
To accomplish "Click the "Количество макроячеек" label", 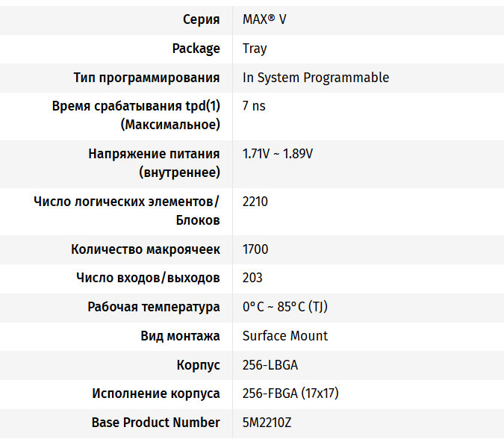I will pos(145,249).
